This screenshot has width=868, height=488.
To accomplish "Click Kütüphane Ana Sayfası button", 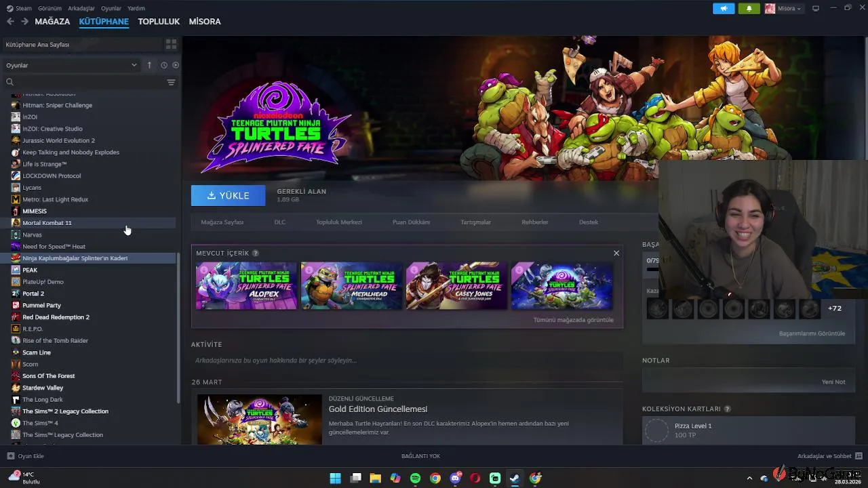I will point(81,44).
